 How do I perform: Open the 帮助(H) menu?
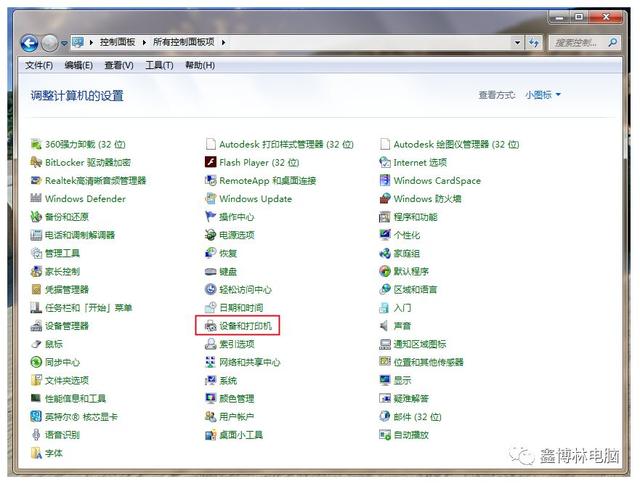click(x=200, y=65)
